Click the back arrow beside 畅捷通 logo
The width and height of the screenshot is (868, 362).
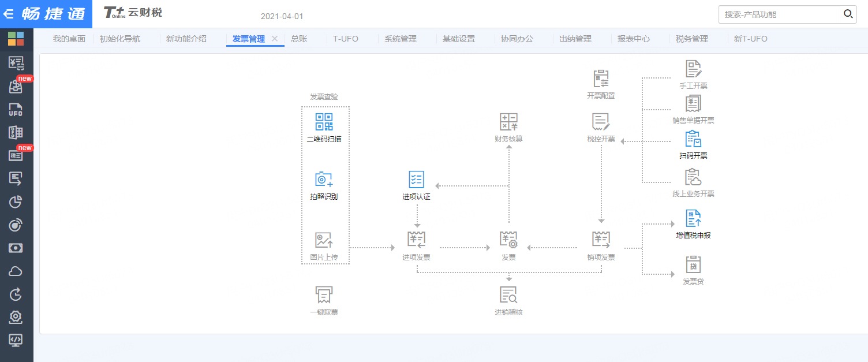[9, 14]
